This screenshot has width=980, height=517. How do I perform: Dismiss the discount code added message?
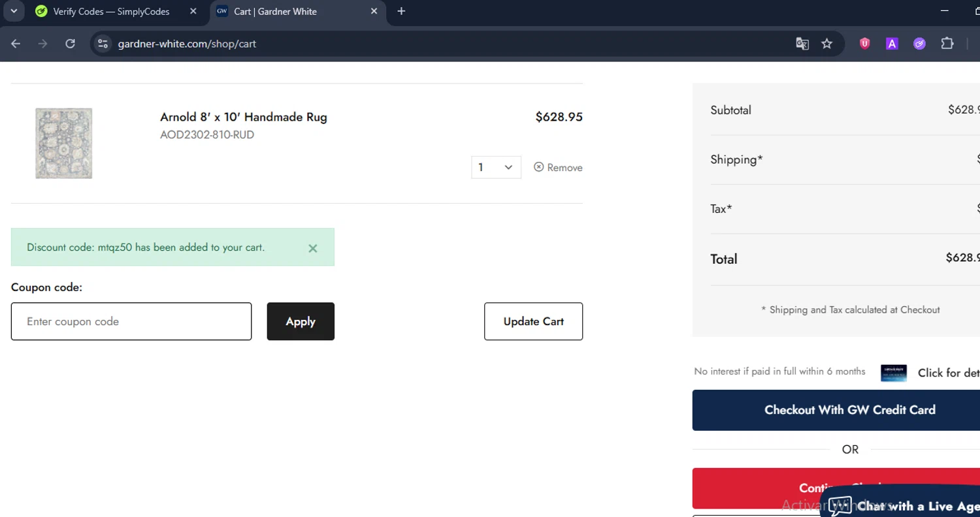point(313,248)
